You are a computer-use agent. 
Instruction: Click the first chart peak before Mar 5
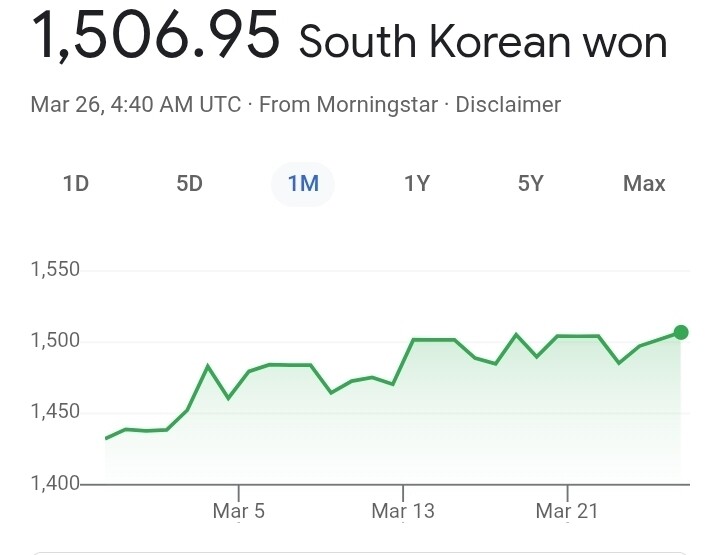pos(208,366)
